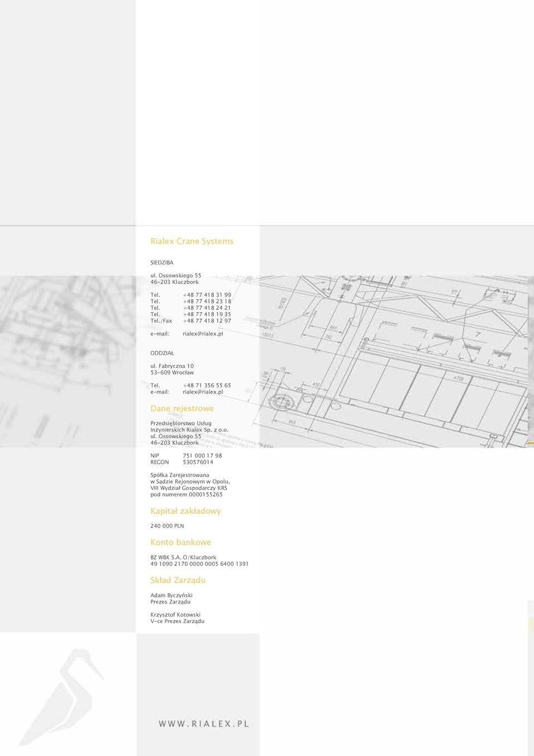Click the 'Skład Zarządu' heading

(178, 580)
